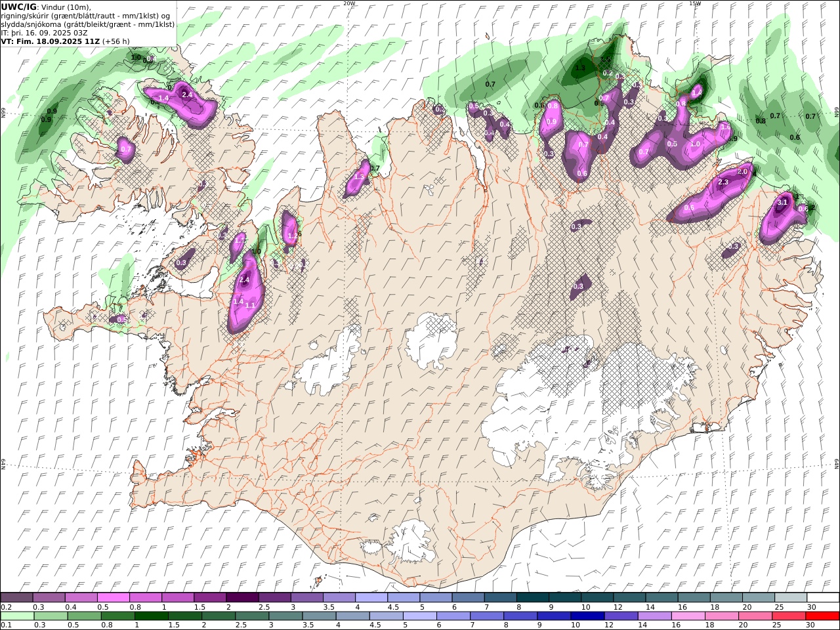This screenshot has width=840, height=630.
Task: Click the 2.0 snowfall value in the northeast
Action: pyautogui.click(x=743, y=171)
